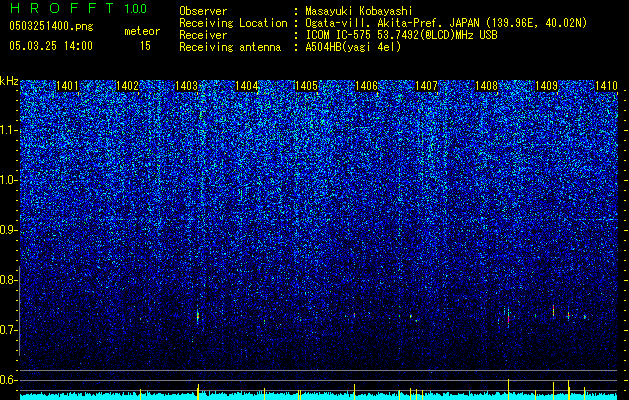Click the 0.8 frequency axis label
Screen dimensions: 629x400
point(8,280)
